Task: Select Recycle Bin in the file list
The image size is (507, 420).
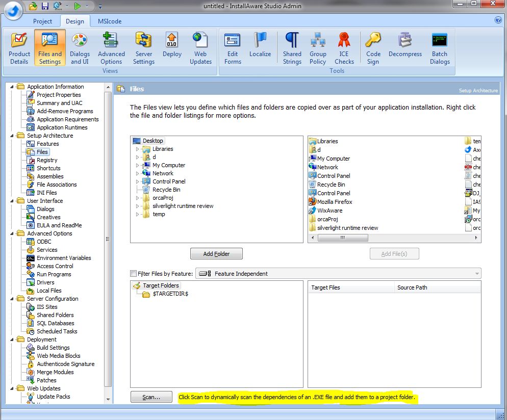Action: pos(327,185)
